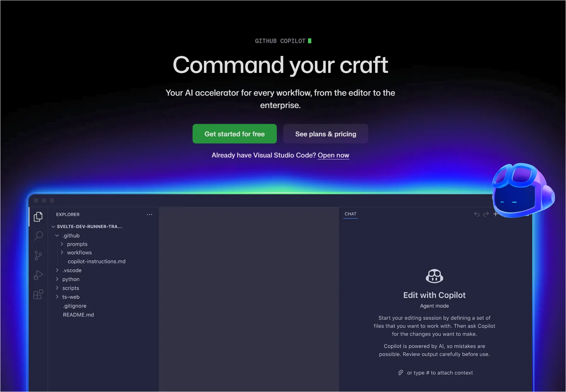
Task: Open the Source Control branch icon
Action: [38, 255]
